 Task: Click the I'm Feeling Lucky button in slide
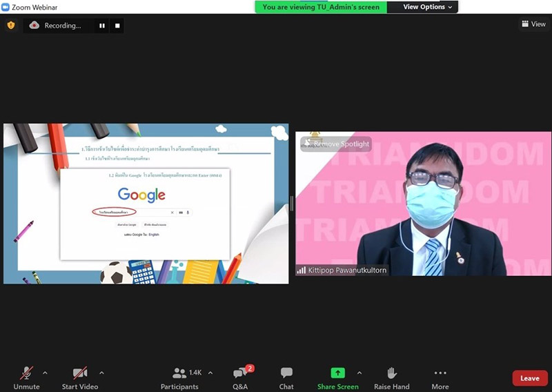point(155,225)
